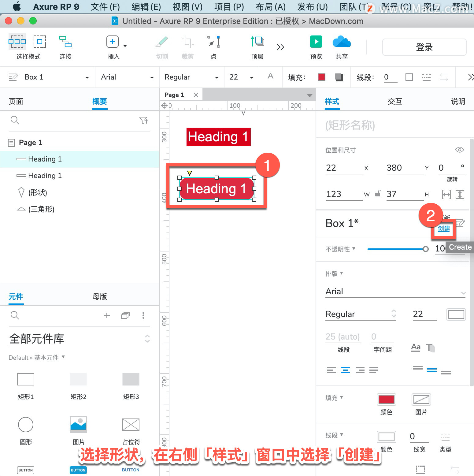Close the Page 1 canvas tab
The width and height of the screenshot is (474, 476).
(x=196, y=95)
